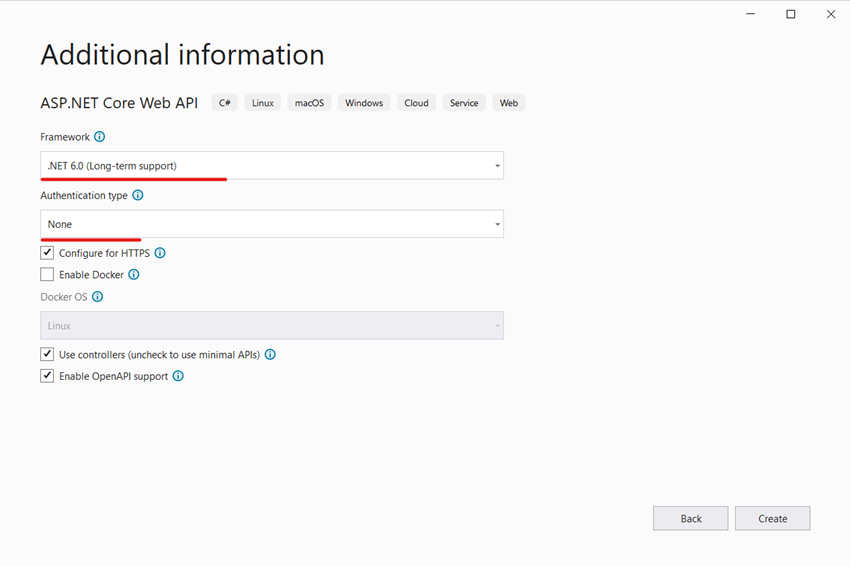This screenshot has width=850, height=566.
Task: Show info for Use controllers option
Action: (270, 355)
